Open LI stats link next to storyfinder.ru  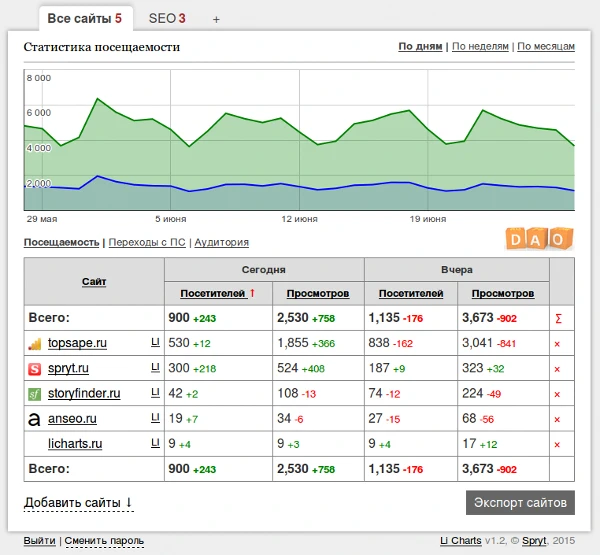(x=155, y=393)
